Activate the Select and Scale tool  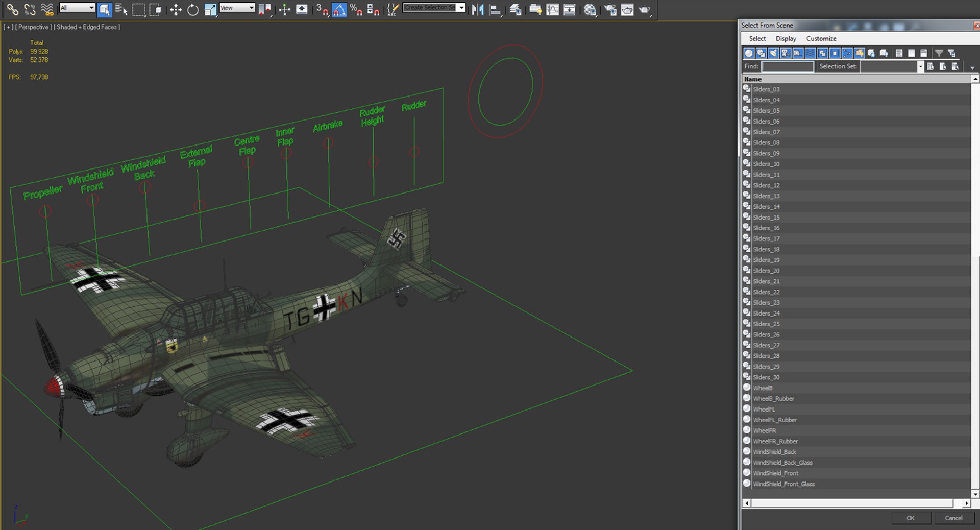(x=210, y=9)
